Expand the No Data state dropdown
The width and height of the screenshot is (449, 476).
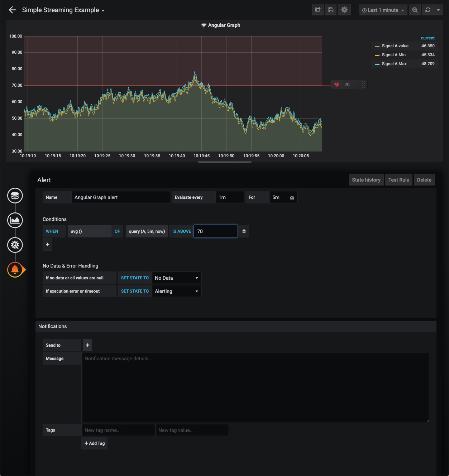[176, 278]
